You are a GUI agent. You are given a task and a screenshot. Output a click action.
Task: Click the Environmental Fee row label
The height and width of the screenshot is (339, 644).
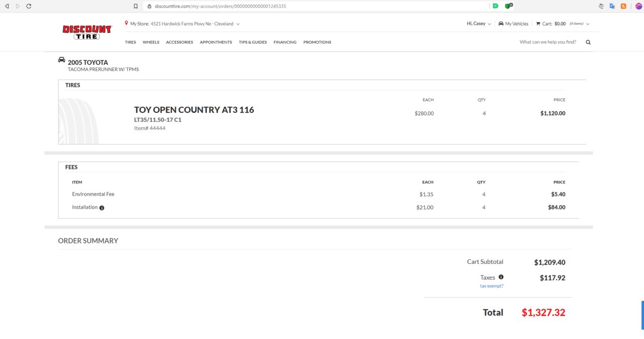93,194
